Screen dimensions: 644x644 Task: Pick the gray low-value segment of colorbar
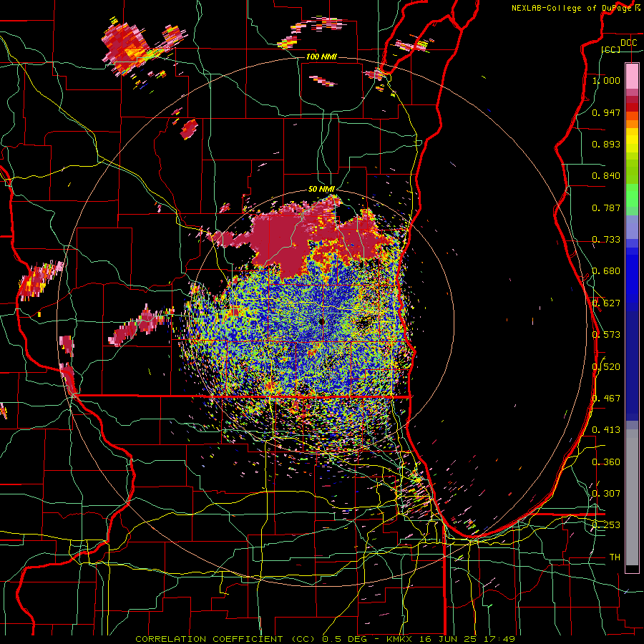tap(632, 497)
